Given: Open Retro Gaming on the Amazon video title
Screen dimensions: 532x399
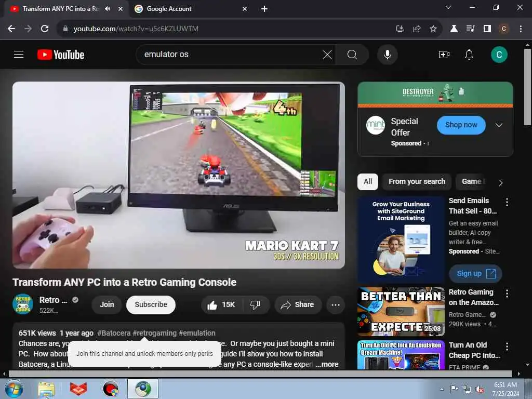Looking at the screenshot, I should pyautogui.click(x=474, y=297).
